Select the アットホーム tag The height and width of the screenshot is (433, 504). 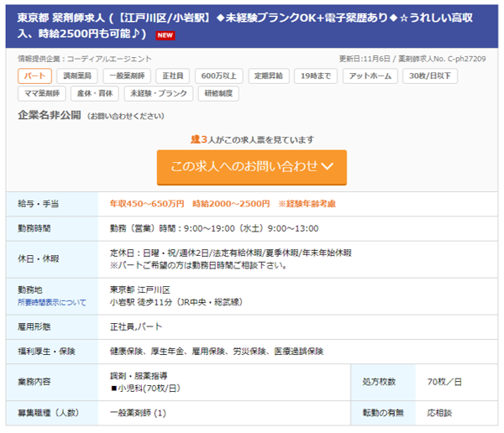coord(369,76)
